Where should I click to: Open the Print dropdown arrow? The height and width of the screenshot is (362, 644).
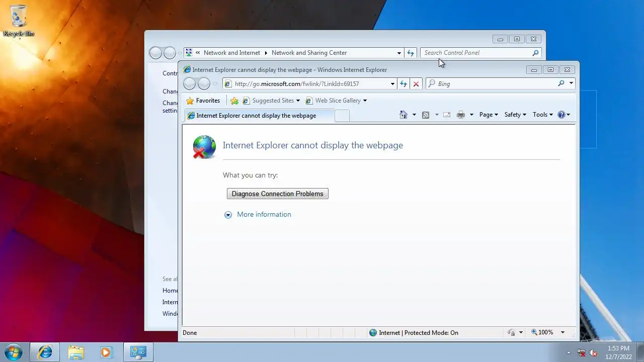(471, 115)
